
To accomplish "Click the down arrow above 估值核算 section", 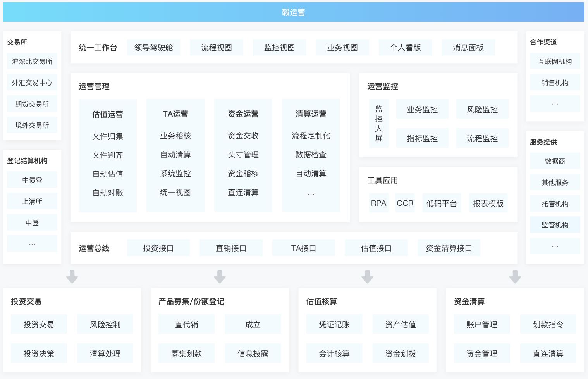I will 367,277.
